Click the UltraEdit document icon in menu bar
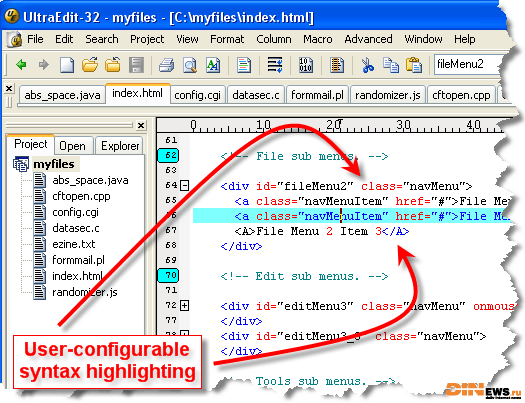The image size is (525, 403). pos(14,39)
